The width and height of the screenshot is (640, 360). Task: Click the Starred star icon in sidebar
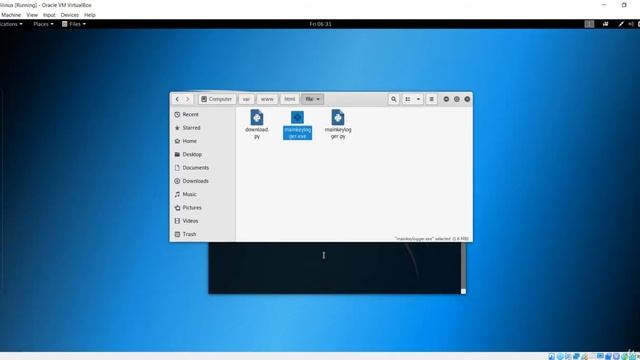tap(177, 128)
